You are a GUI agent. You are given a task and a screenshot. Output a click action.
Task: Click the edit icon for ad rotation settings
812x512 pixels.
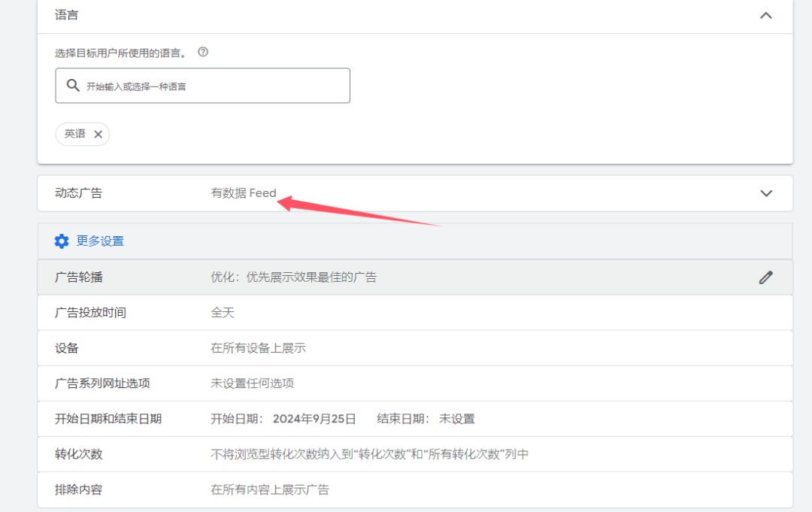pyautogui.click(x=765, y=277)
